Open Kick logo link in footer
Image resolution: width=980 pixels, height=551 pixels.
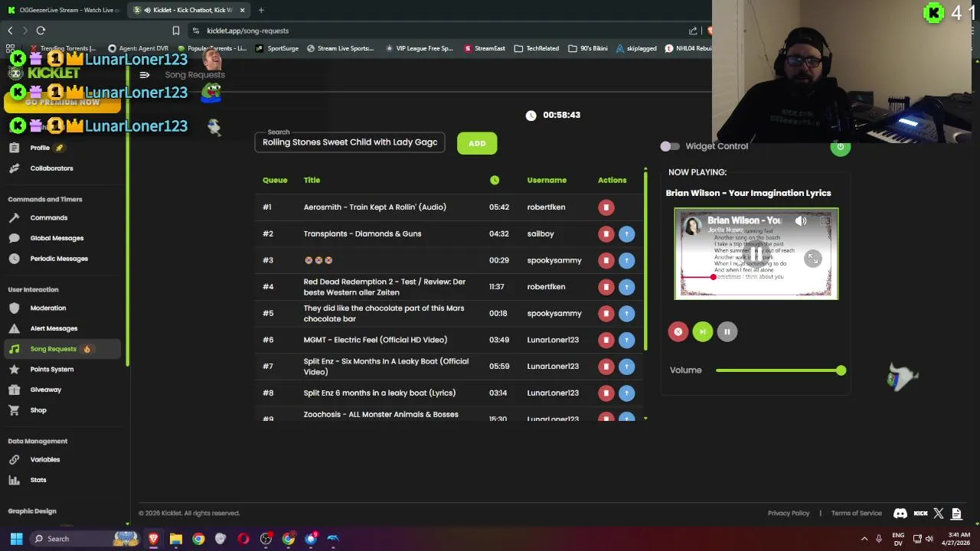pos(920,514)
